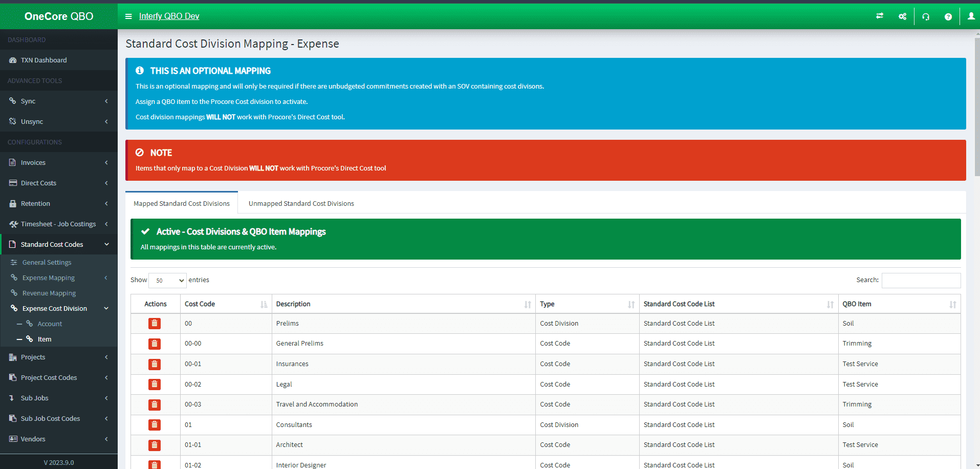Image resolution: width=980 pixels, height=469 pixels.
Task: Click the Search input field
Action: 921,281
